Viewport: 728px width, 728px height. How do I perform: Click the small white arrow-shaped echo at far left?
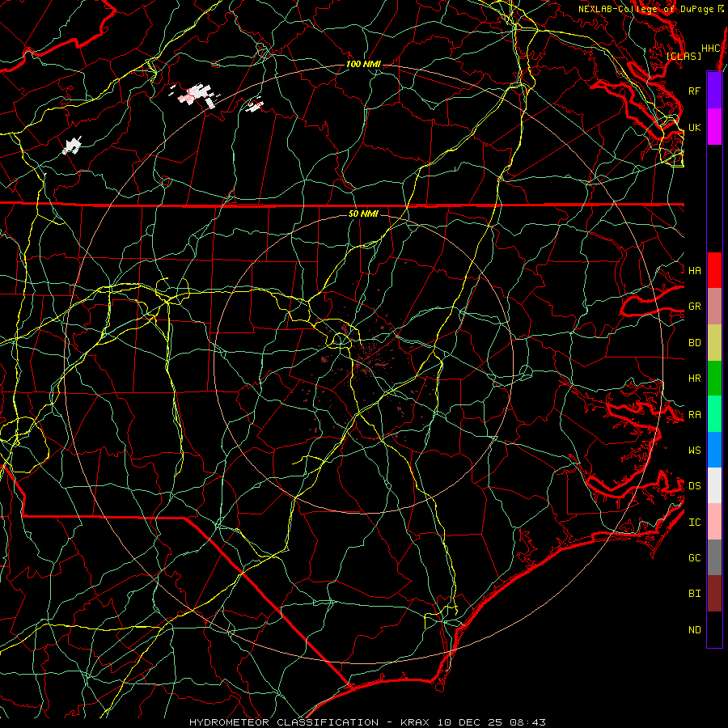point(72,146)
